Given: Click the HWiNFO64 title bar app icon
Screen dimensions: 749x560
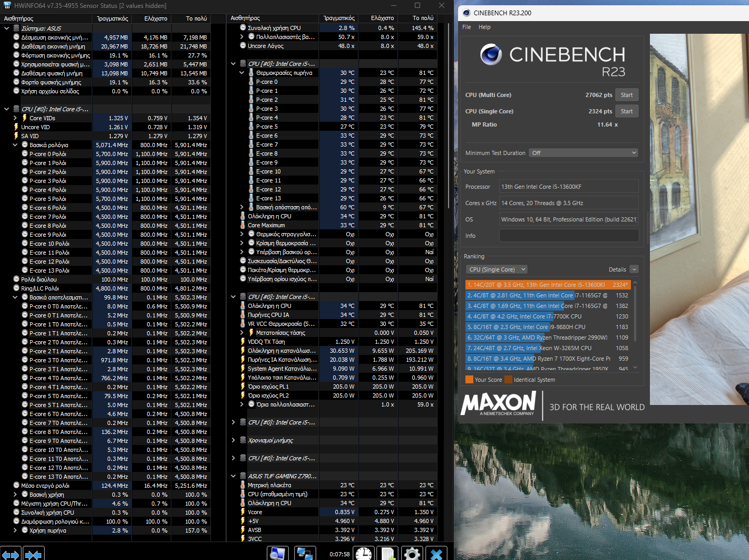Looking at the screenshot, I should [7, 5].
